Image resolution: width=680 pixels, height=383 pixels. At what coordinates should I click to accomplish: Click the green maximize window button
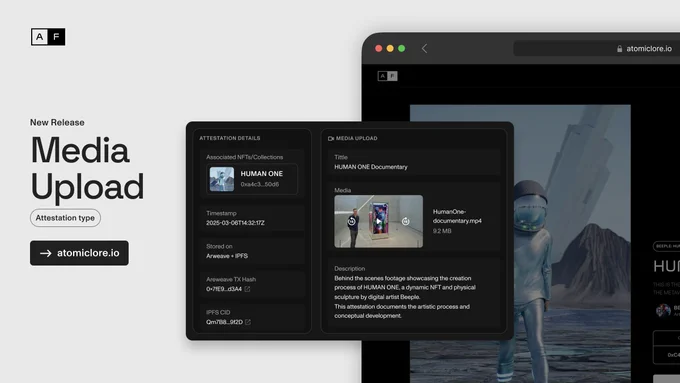click(402, 49)
